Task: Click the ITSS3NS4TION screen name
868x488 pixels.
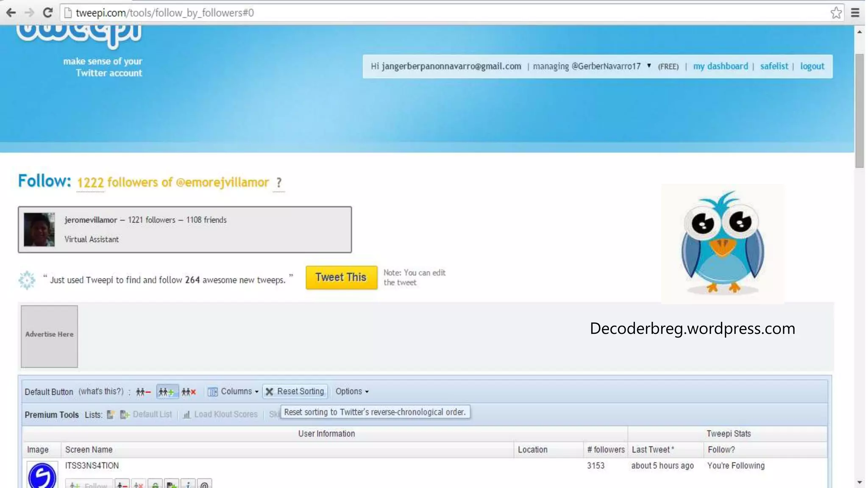Action: pyautogui.click(x=92, y=466)
